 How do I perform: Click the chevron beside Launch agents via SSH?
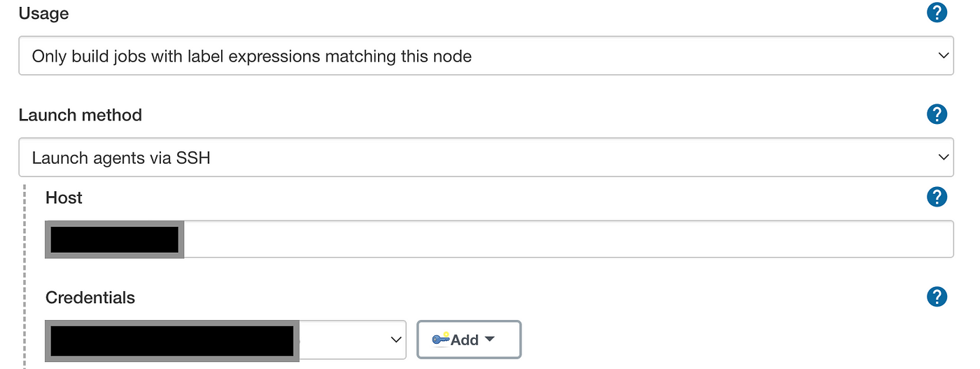pos(943,158)
